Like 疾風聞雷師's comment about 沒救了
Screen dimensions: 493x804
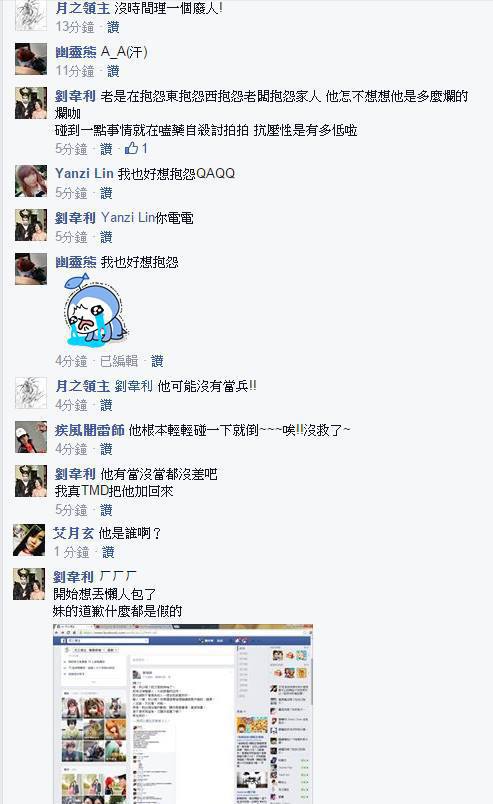(x=106, y=449)
